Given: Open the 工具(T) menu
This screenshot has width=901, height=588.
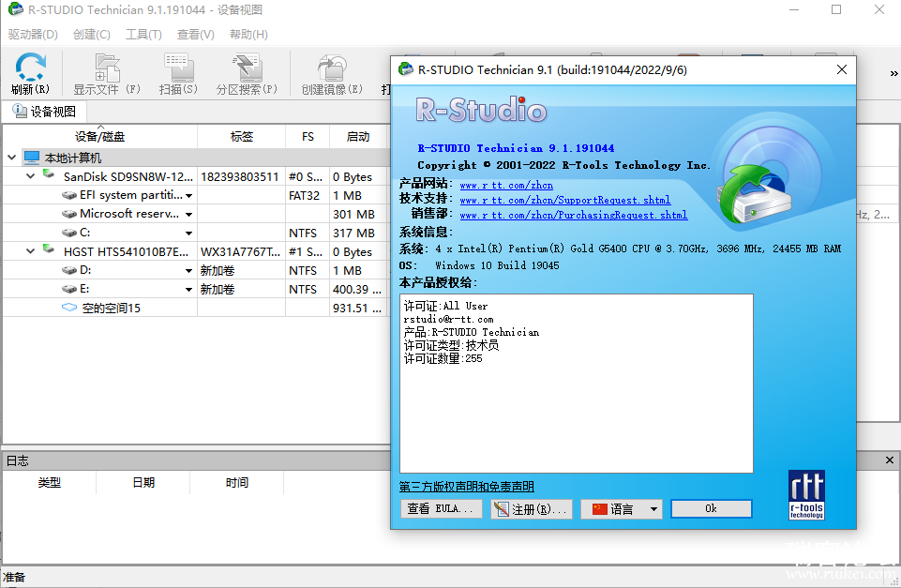Looking at the screenshot, I should click(143, 35).
